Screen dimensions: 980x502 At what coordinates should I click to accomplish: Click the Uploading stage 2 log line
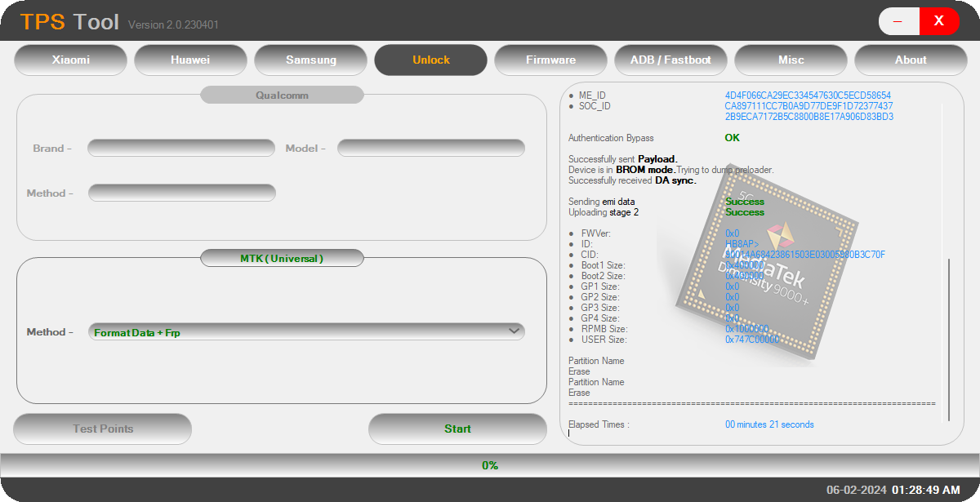(x=604, y=212)
